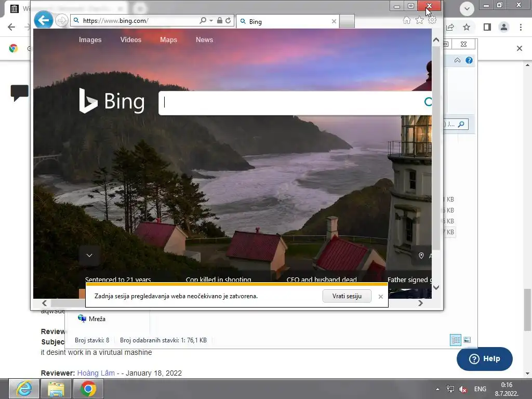Show hidden tray icons arrow
This screenshot has height=399, width=532.
click(x=437, y=389)
